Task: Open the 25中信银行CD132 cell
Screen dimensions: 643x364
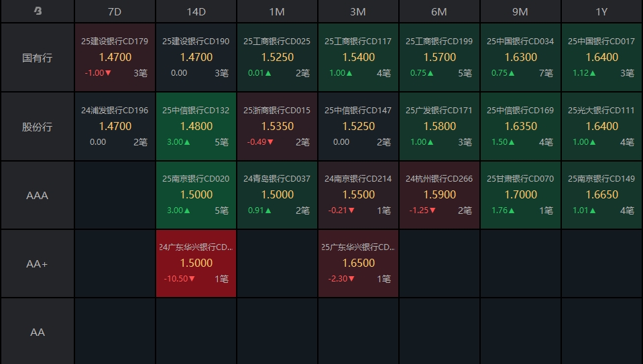Action: point(196,126)
